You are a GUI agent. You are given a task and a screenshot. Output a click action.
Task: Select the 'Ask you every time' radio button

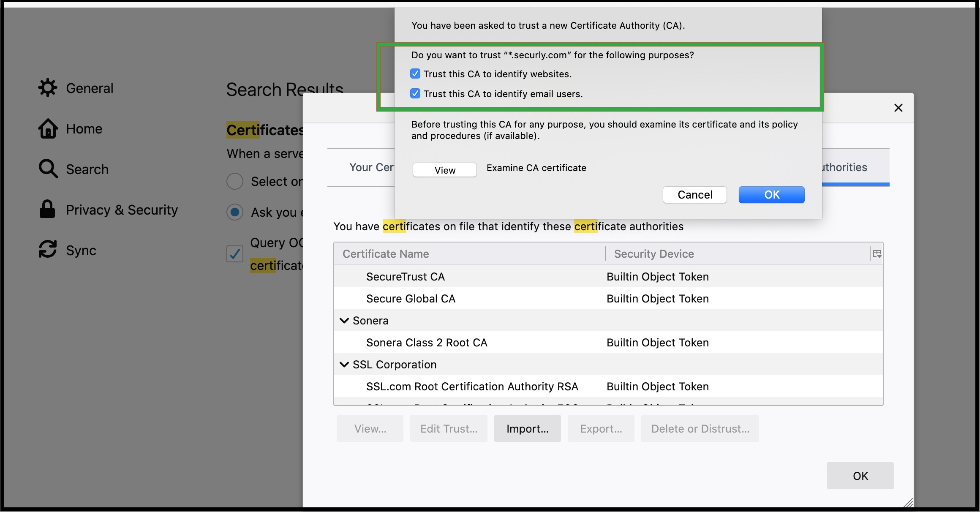[x=235, y=212]
